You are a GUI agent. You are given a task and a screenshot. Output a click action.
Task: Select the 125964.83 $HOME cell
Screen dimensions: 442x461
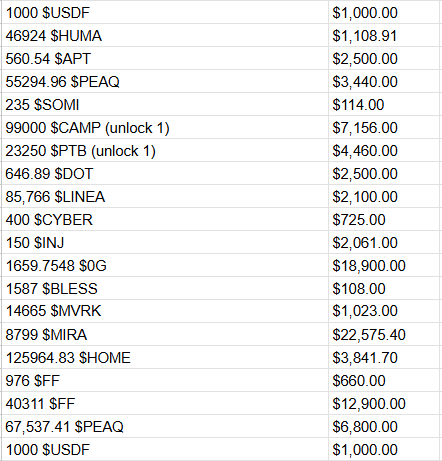[165, 357]
